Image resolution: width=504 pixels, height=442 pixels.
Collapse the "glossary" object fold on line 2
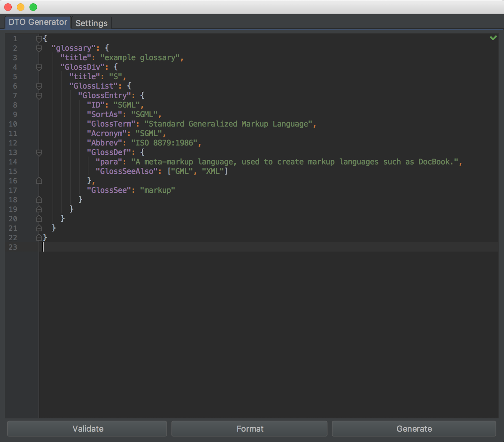click(39, 48)
